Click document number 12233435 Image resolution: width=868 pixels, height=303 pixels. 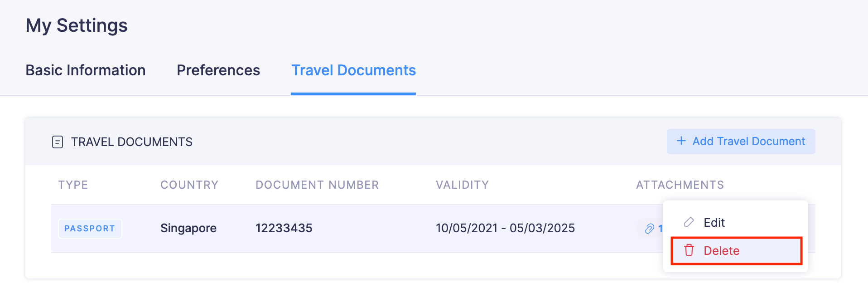(x=284, y=228)
